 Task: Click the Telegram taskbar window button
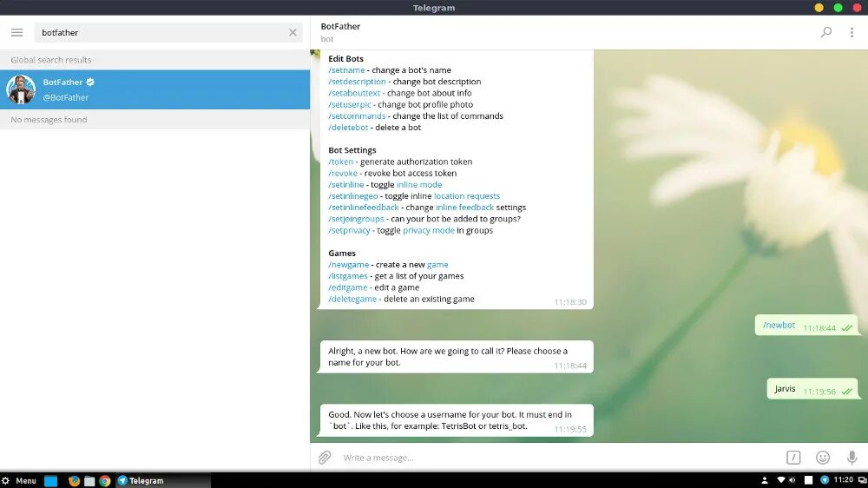tap(163, 481)
